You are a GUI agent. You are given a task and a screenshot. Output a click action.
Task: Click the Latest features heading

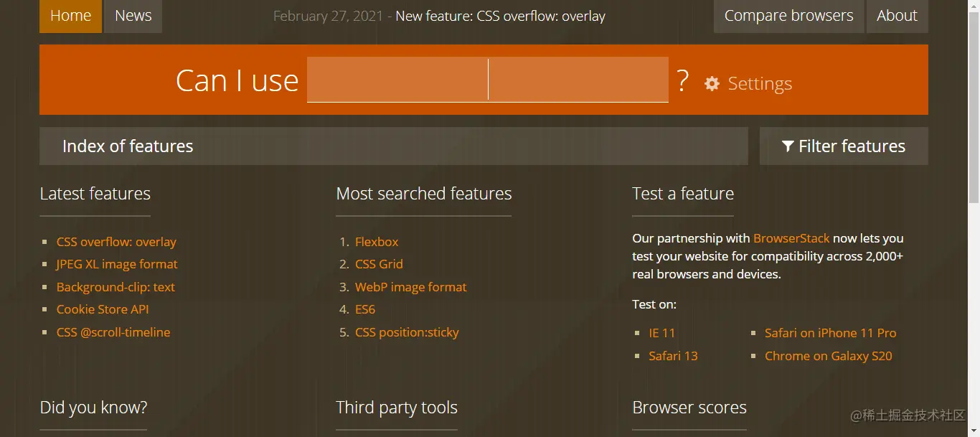click(95, 194)
